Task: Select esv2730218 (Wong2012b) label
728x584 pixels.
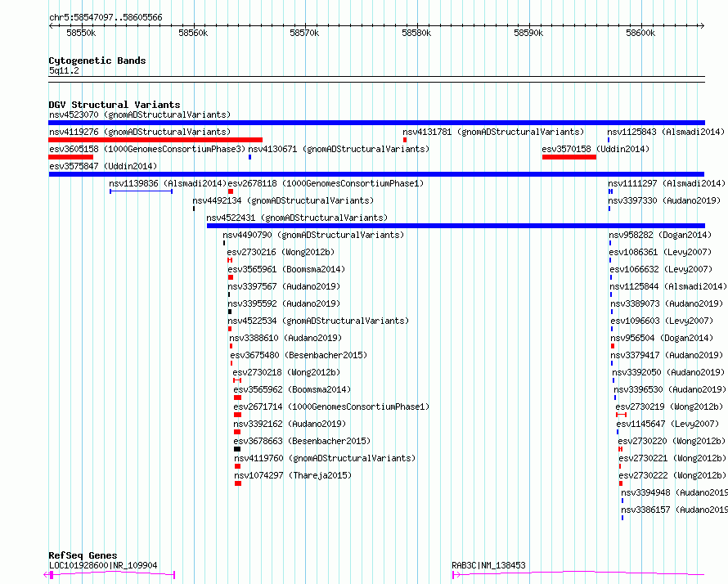Action: 286,372
